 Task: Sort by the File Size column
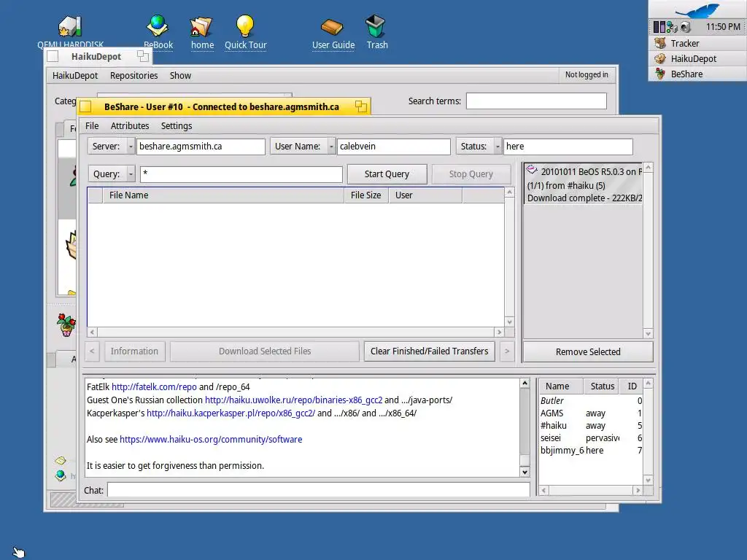366,195
